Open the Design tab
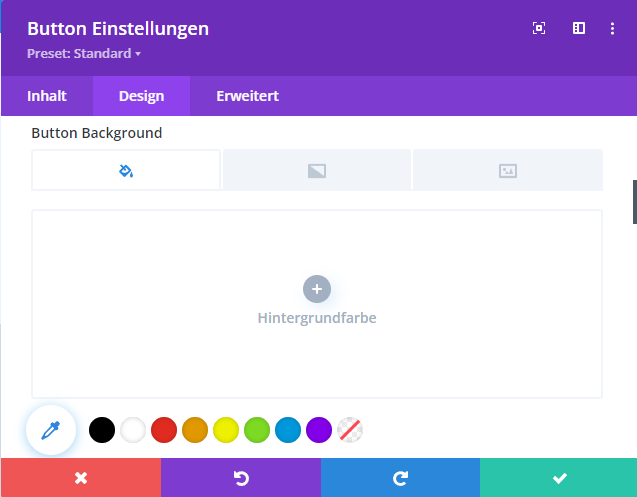This screenshot has height=497, width=637. (x=141, y=96)
